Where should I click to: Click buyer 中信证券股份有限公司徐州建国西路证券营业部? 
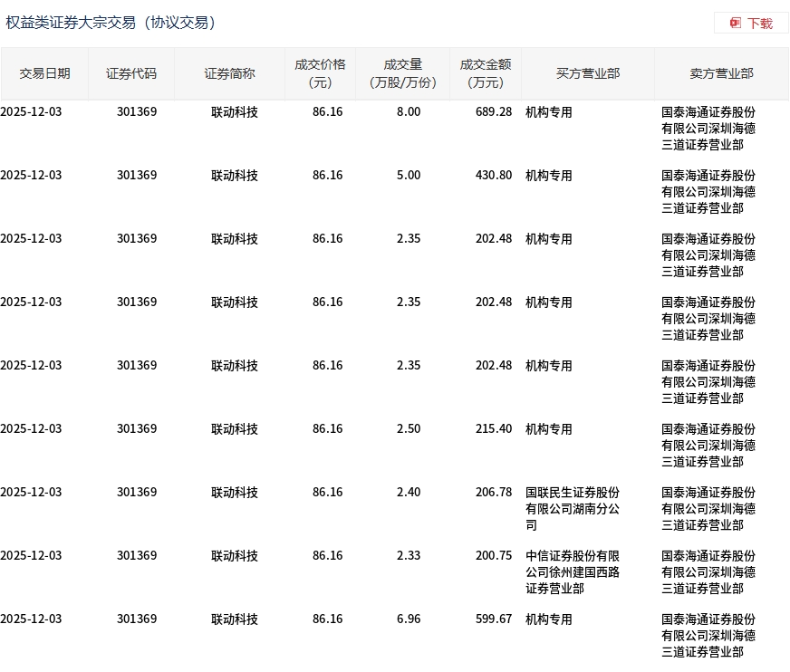[x=573, y=572]
